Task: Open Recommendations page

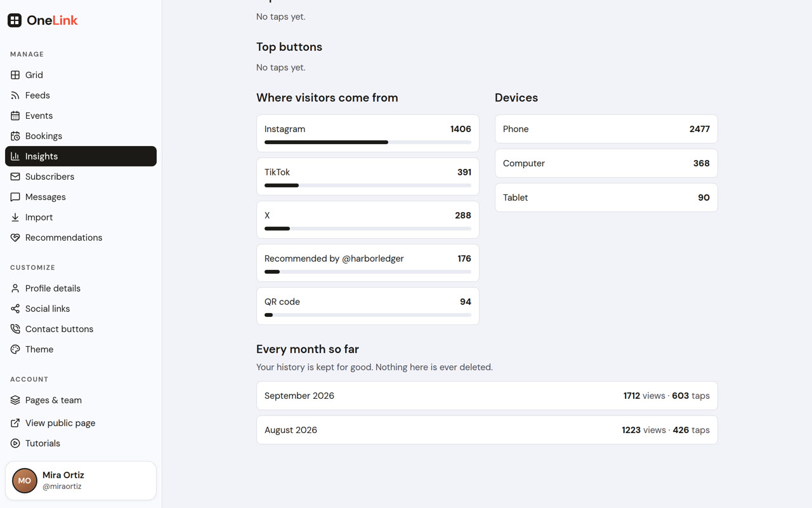Action: 81,237
